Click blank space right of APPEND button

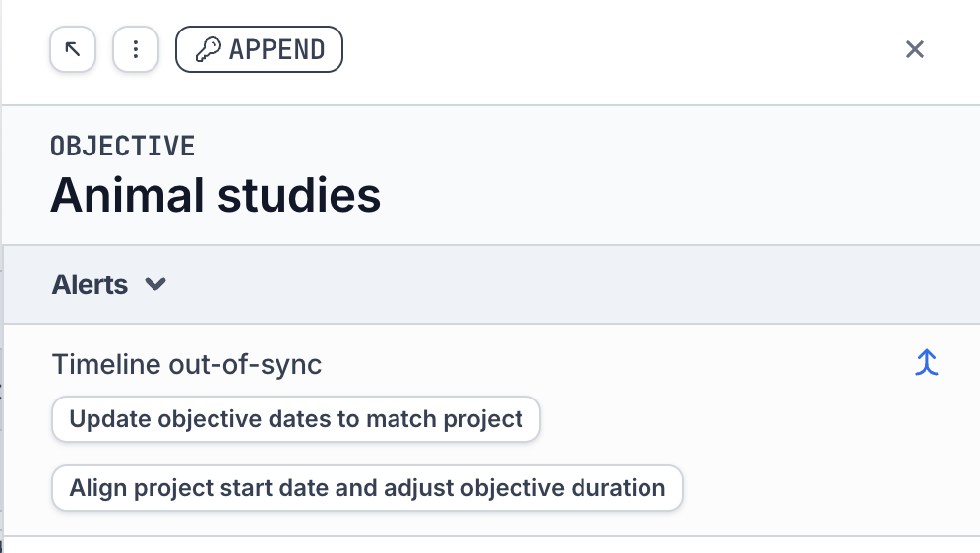pyautogui.click(x=610, y=49)
